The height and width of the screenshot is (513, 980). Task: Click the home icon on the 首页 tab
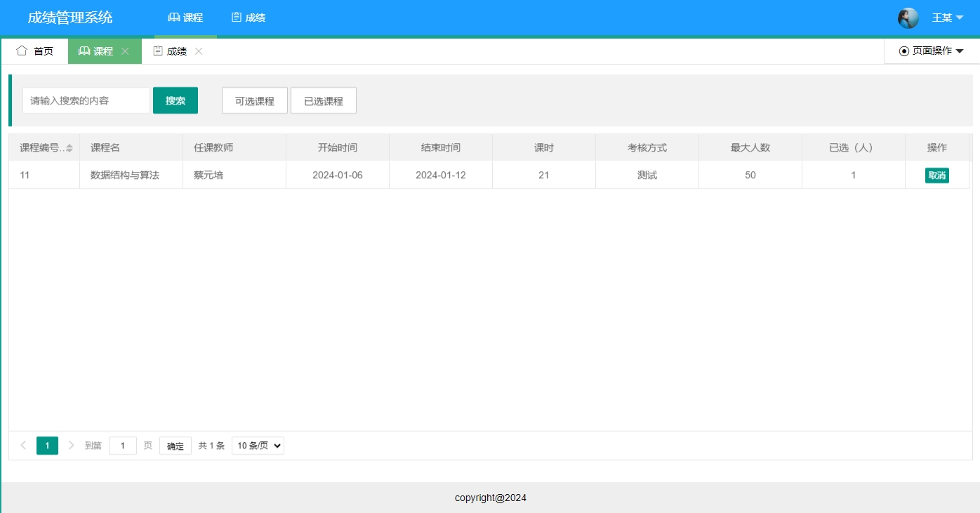tap(21, 51)
